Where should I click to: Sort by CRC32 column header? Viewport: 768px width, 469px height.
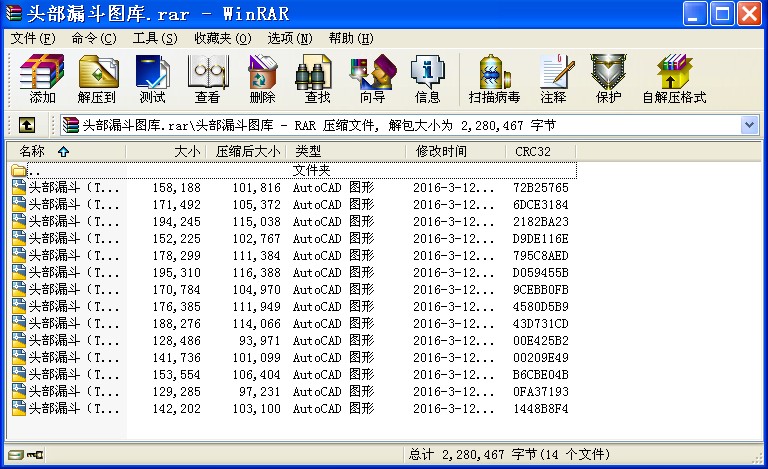pyautogui.click(x=541, y=151)
